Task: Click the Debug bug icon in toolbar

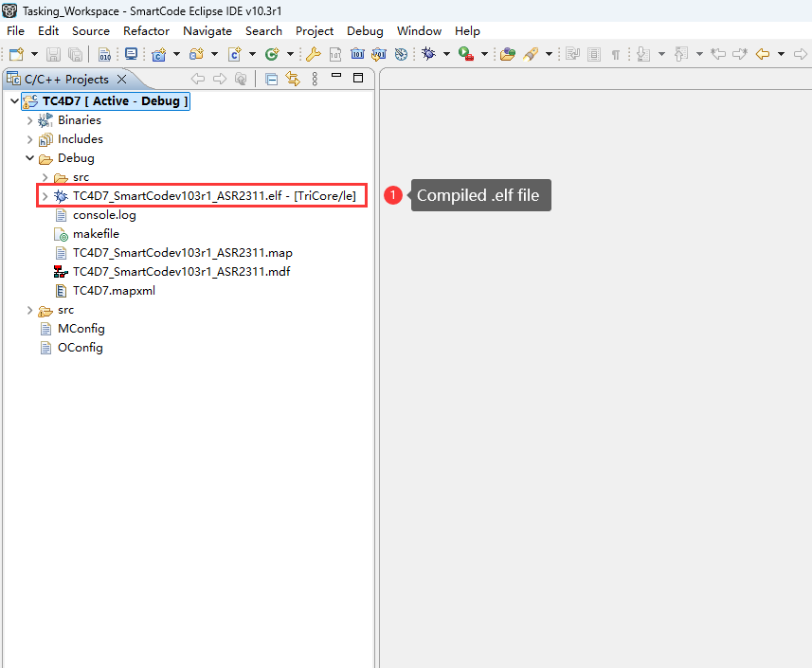Action: [x=428, y=55]
